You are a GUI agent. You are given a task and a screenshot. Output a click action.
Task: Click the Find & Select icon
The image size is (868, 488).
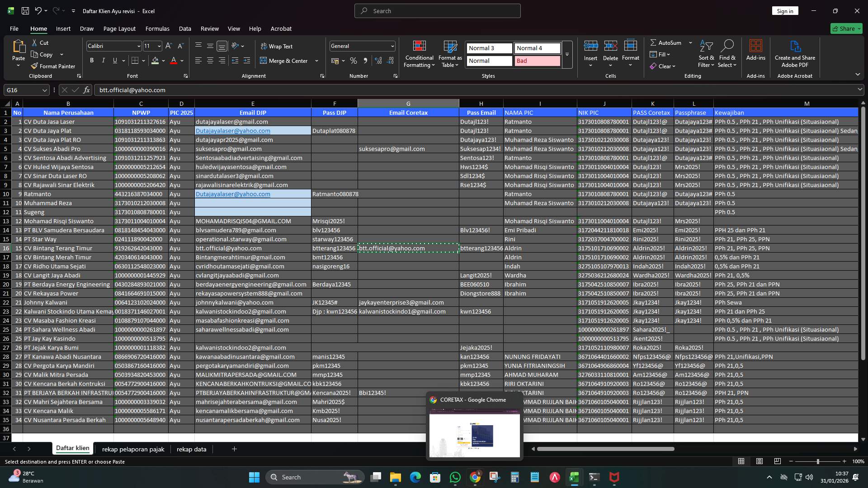[x=727, y=54]
